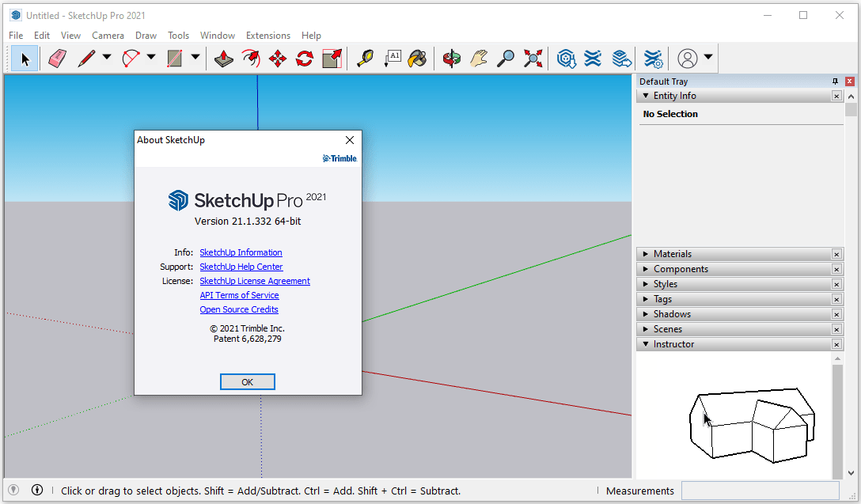Click the API Terms of Service link
Viewport: 861px width, 504px height.
point(240,295)
